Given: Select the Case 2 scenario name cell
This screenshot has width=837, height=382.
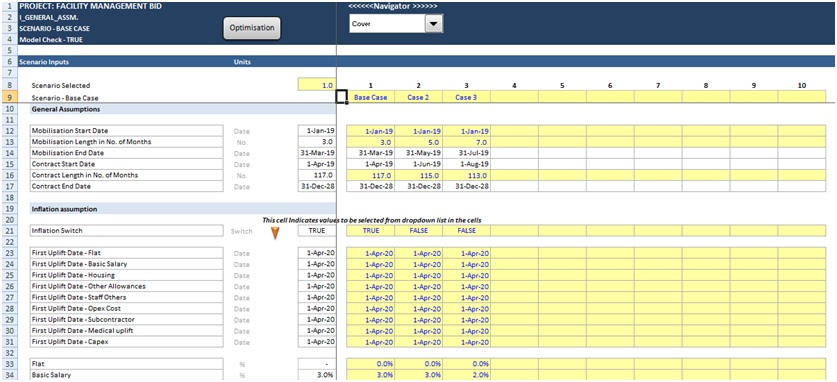Looking at the screenshot, I should pos(418,97).
